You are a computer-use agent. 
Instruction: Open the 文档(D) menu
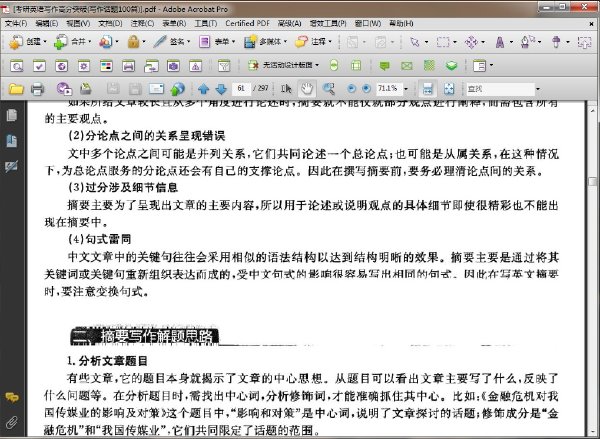[x=110, y=24]
